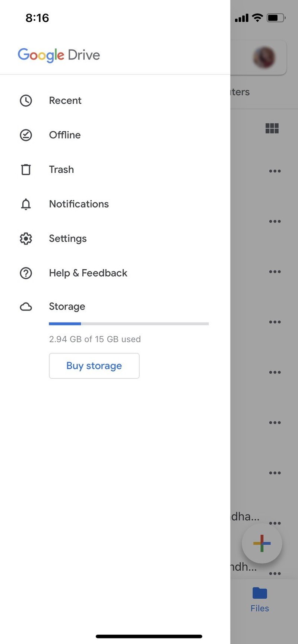
Task: Open options menu for the last listed file
Action: tap(275, 573)
